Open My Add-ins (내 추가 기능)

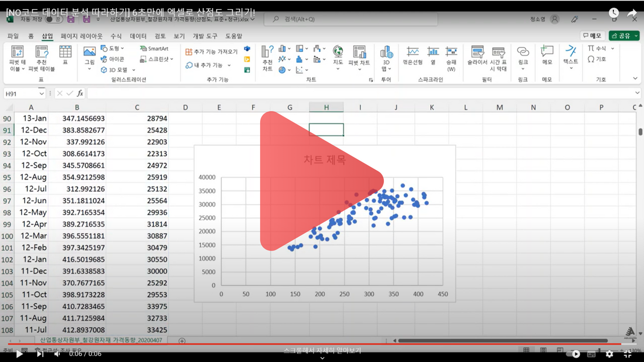[x=208, y=65]
